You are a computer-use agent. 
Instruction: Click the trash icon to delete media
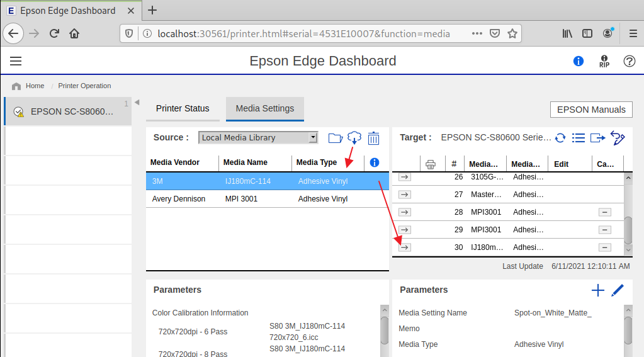(373, 138)
